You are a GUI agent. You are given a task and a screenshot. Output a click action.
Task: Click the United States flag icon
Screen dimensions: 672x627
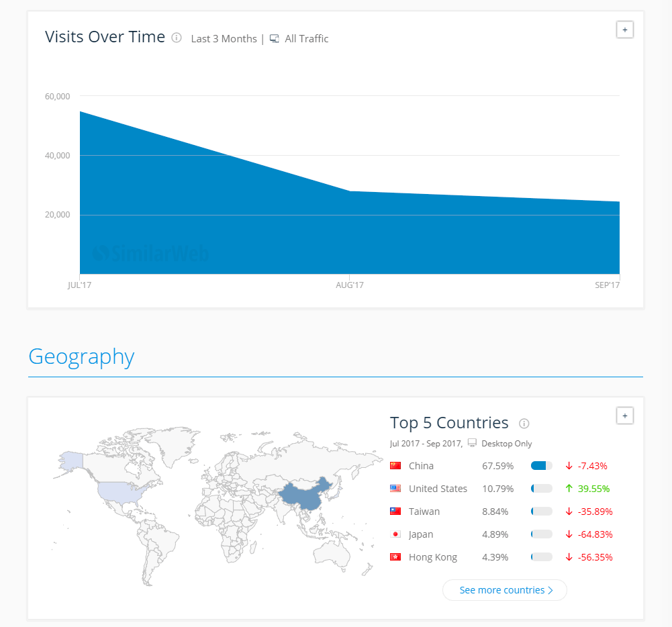pyautogui.click(x=395, y=489)
